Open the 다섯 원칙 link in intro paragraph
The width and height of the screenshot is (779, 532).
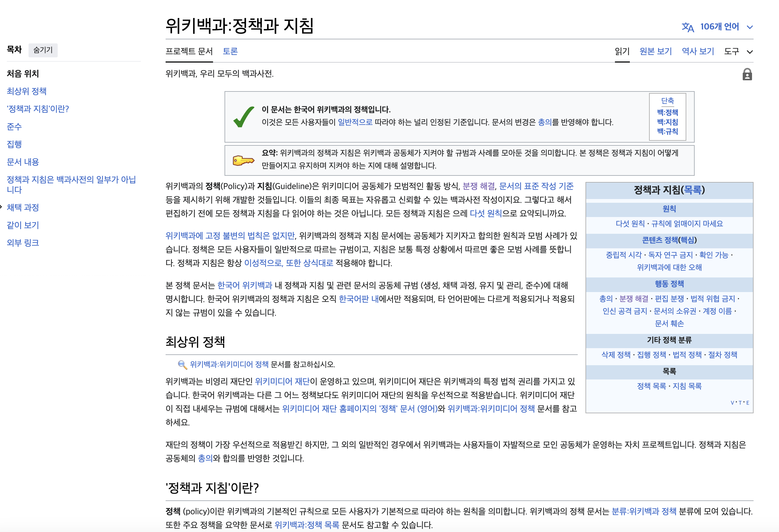click(x=486, y=213)
